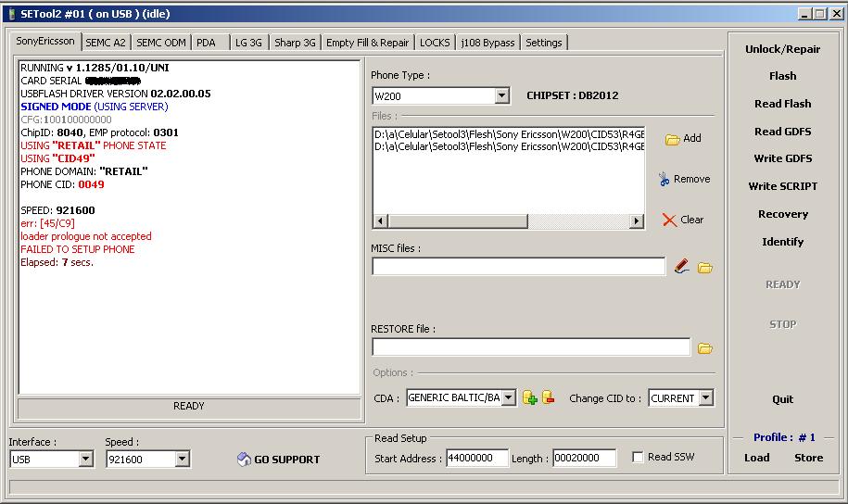848x504 pixels.
Task: Click Read Flash button
Action: [782, 104]
